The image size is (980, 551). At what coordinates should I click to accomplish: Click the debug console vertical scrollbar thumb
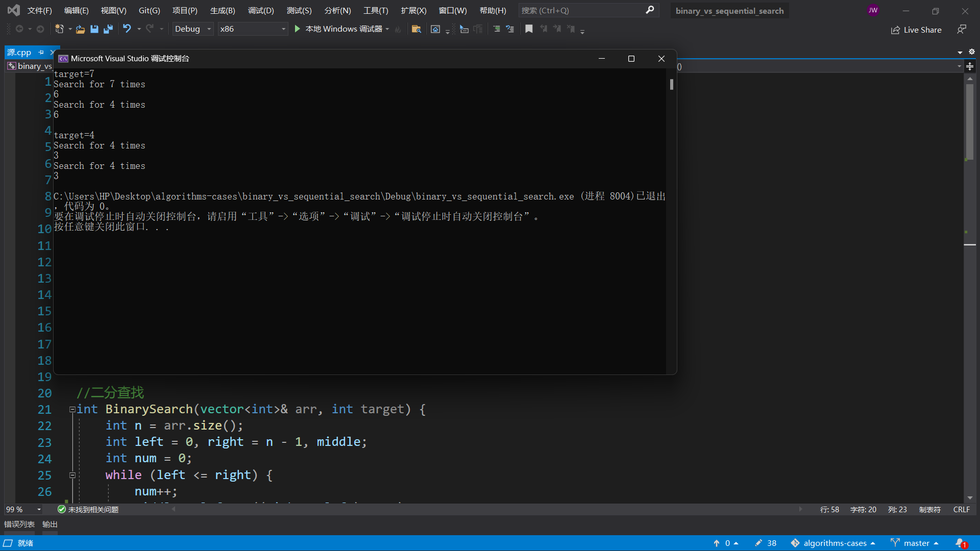click(671, 85)
